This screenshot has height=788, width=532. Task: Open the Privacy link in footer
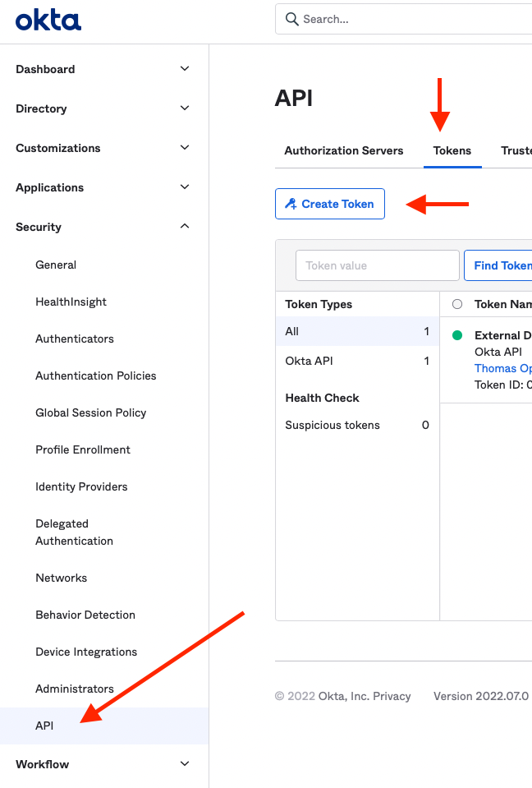[x=392, y=696]
